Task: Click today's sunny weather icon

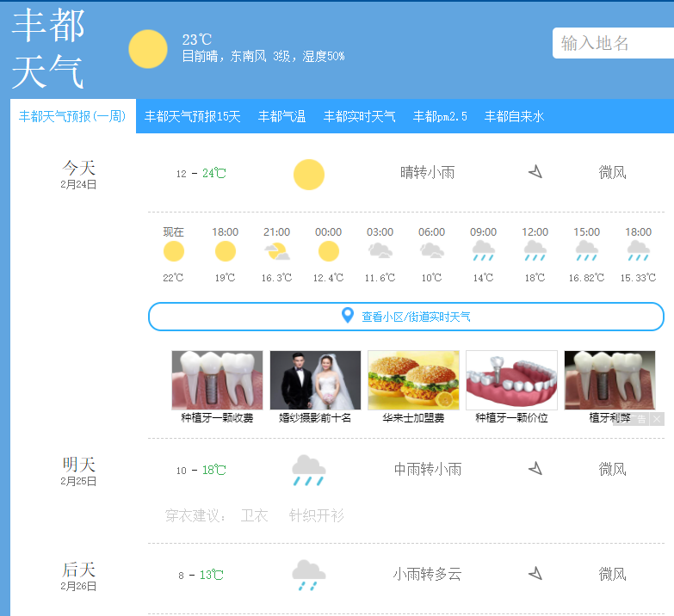Action: (x=308, y=175)
